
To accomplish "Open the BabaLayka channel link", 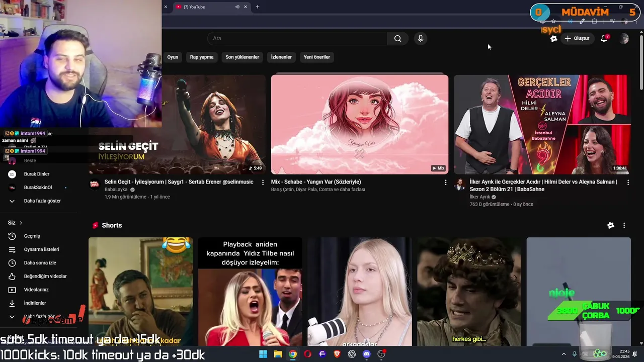I will tap(116, 190).
